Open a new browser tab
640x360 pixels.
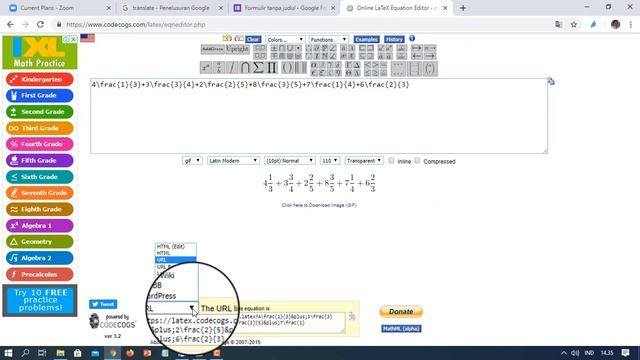click(x=463, y=8)
